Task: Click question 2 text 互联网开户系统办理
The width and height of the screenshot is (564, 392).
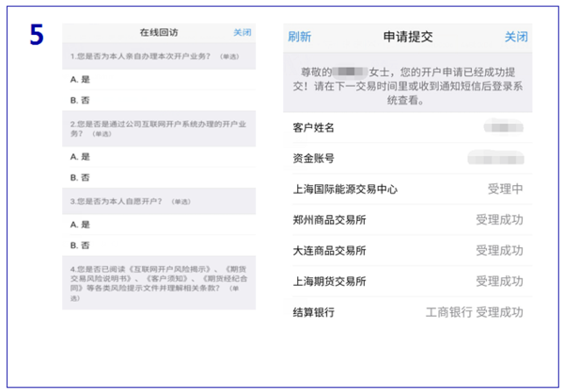Action: click(158, 129)
